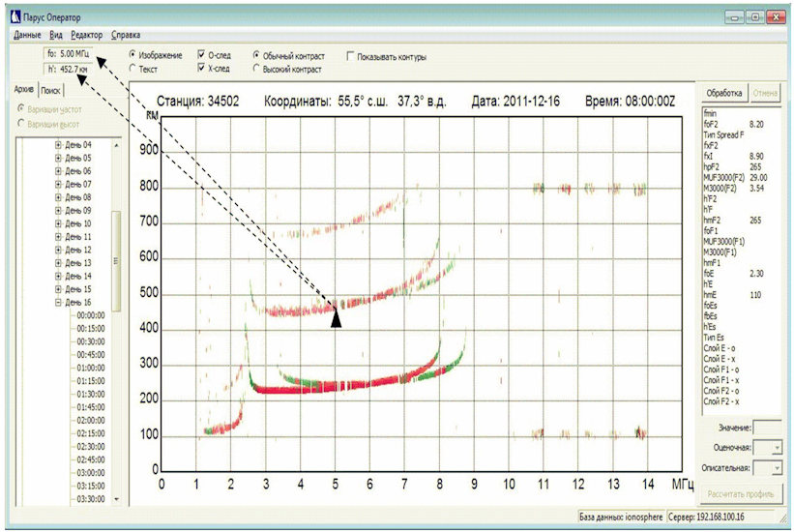Open the 02:00:00 ionogram entry
The width and height of the screenshot is (794, 532).
[x=91, y=421]
